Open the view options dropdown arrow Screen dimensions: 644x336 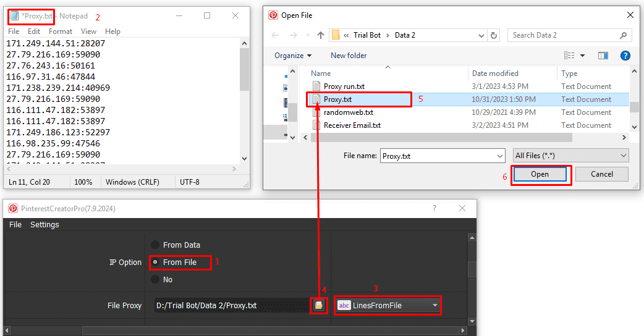click(582, 56)
